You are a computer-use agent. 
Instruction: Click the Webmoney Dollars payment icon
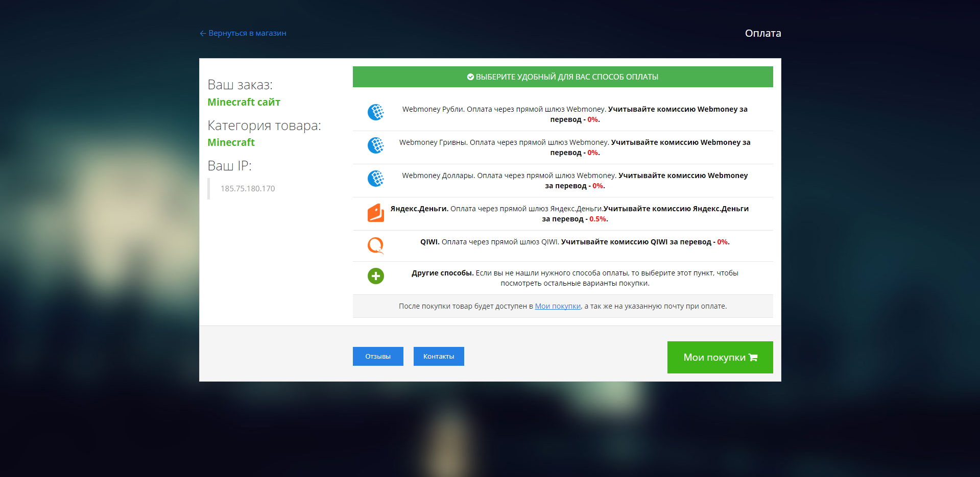click(376, 179)
